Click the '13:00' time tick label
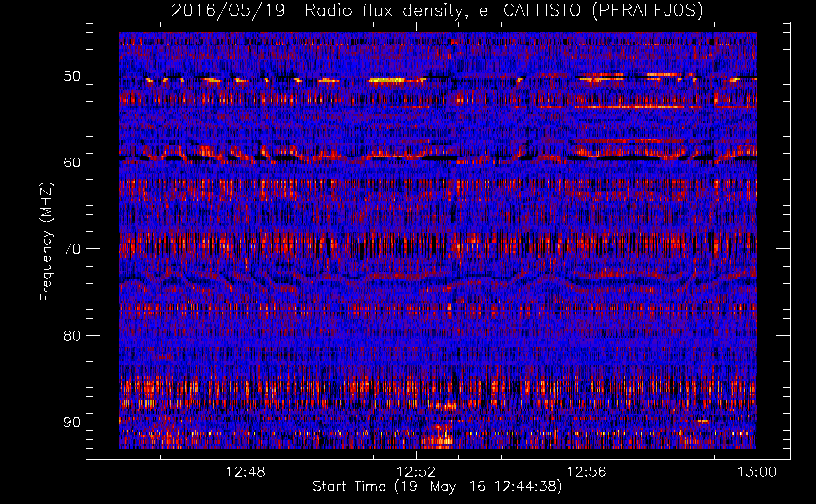 point(757,472)
